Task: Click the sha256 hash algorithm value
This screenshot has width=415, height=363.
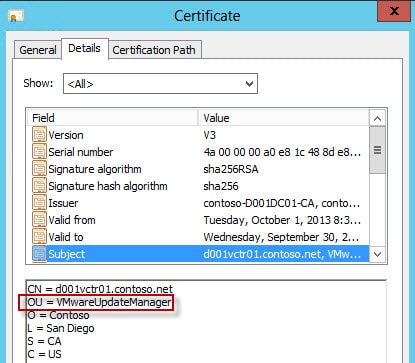Action: (221, 186)
